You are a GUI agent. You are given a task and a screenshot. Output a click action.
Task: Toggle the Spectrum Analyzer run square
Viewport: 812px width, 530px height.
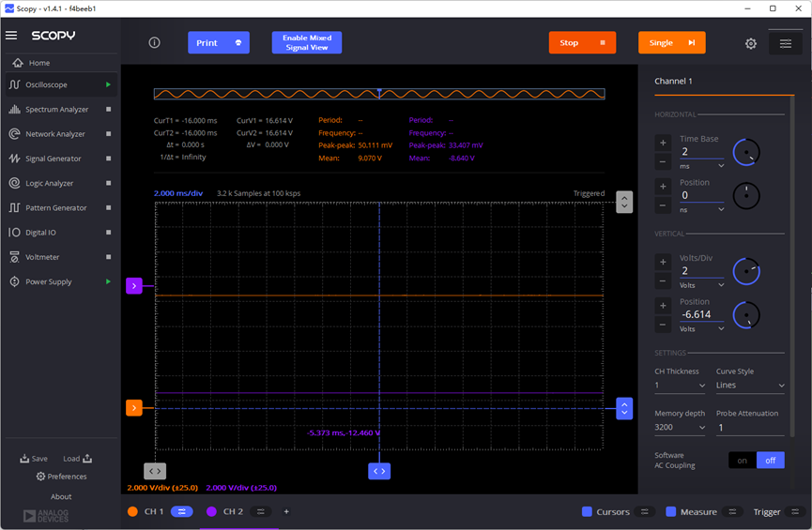(x=108, y=109)
